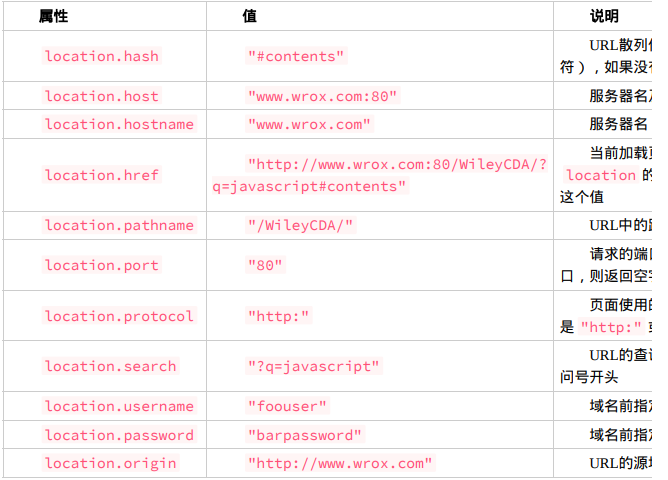Select the location.pathname property

click(119, 225)
